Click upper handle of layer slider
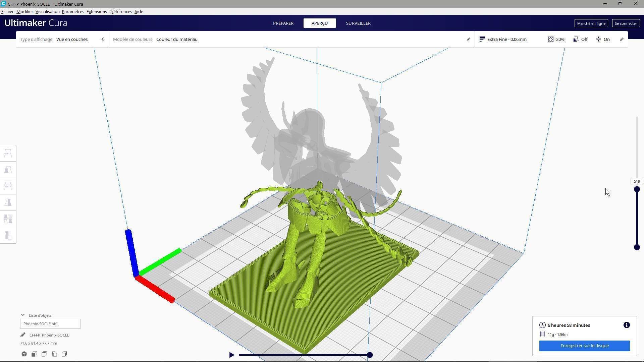644x362 pixels. tap(637, 189)
